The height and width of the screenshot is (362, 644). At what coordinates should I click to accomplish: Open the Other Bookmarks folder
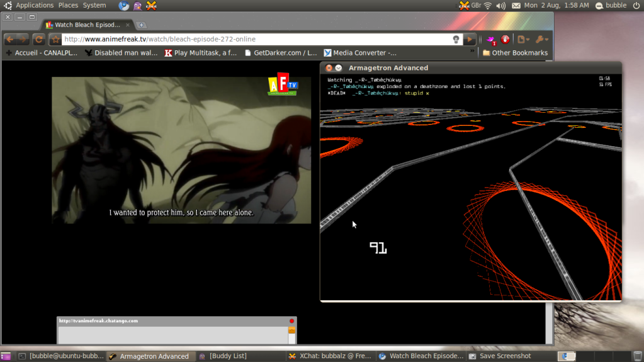tap(515, 53)
